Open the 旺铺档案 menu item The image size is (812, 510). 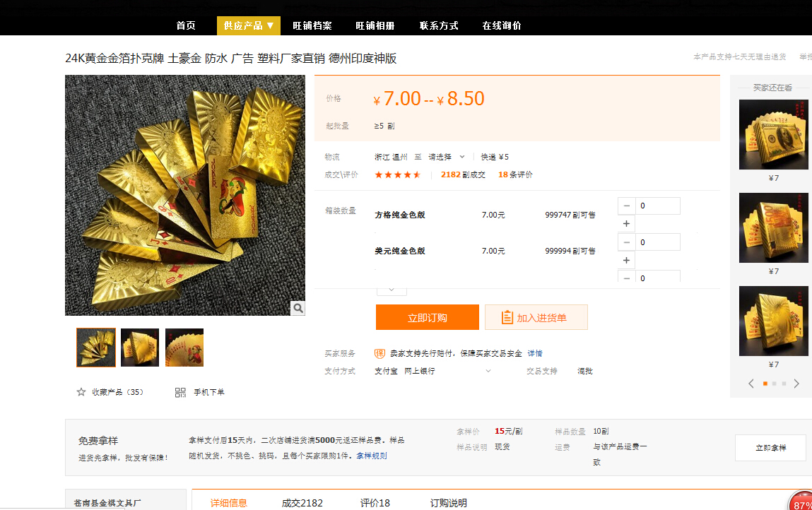tap(312, 25)
